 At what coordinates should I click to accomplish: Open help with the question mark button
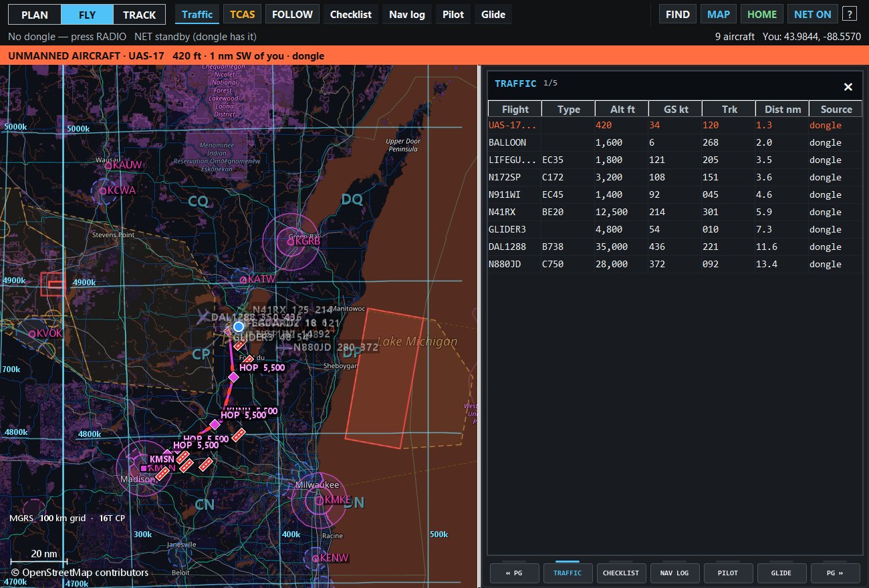coord(849,14)
